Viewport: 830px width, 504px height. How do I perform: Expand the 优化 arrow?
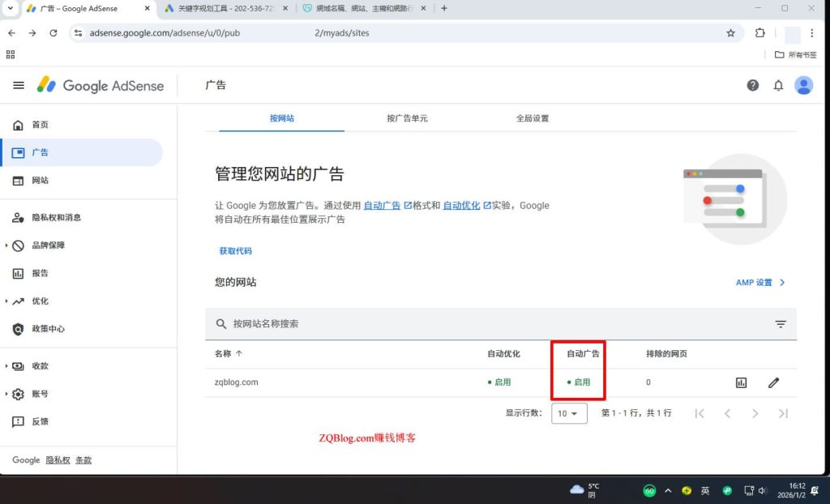pyautogui.click(x=6, y=301)
